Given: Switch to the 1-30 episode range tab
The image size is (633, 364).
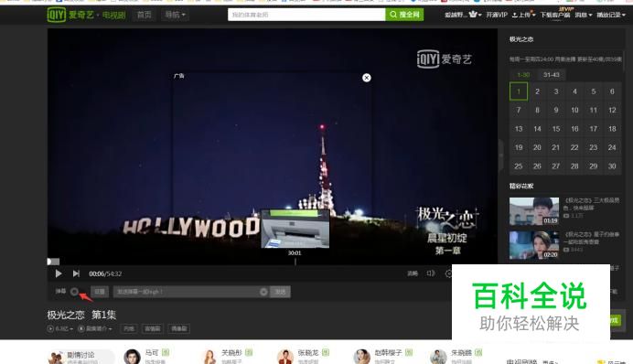Looking at the screenshot, I should (523, 75).
